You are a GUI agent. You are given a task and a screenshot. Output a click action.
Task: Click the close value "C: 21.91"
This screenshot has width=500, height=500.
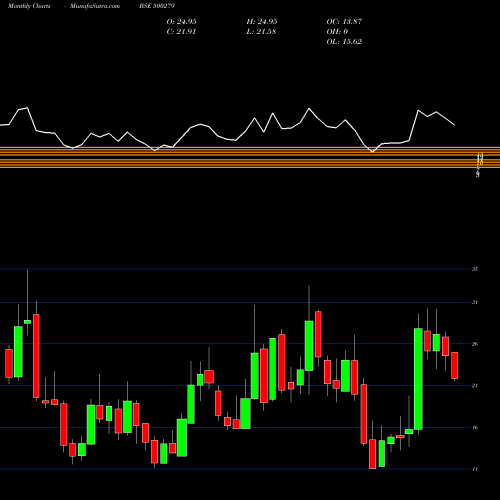tap(181, 32)
